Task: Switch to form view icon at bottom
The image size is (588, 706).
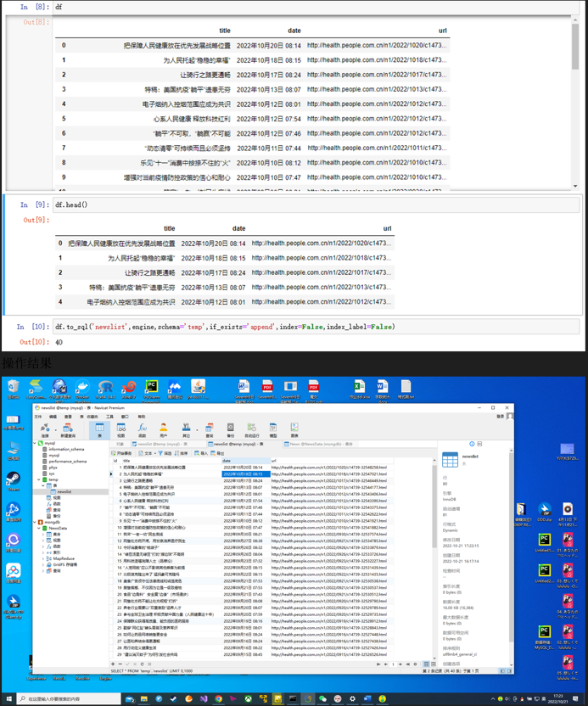Action: coord(434,664)
